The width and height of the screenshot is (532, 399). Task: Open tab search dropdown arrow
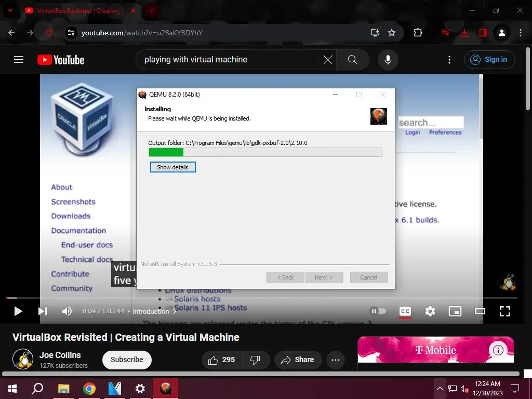pyautogui.click(x=10, y=10)
